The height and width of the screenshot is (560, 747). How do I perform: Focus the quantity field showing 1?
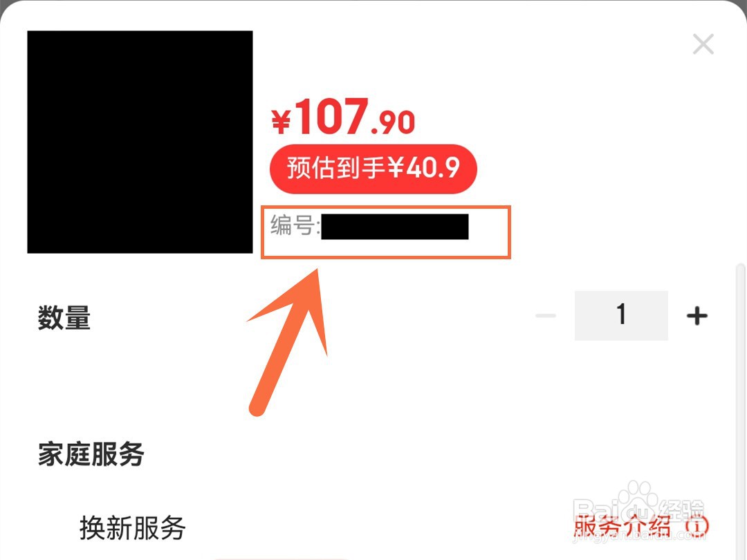(x=621, y=315)
